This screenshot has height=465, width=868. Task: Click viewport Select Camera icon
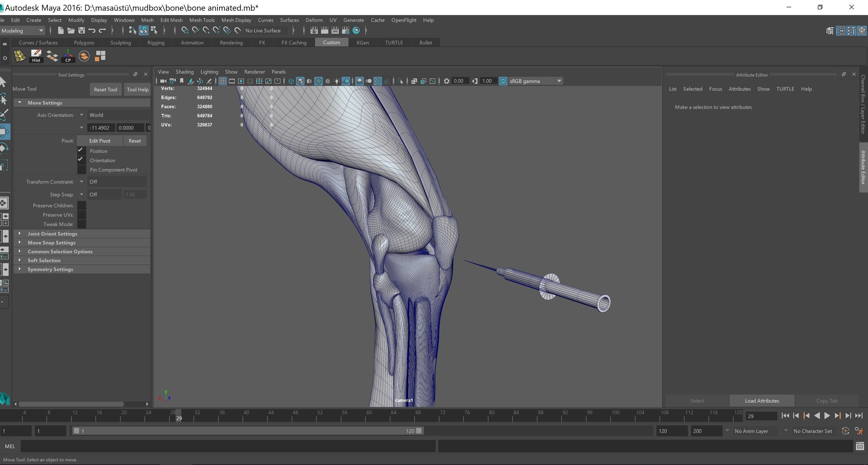pos(163,81)
